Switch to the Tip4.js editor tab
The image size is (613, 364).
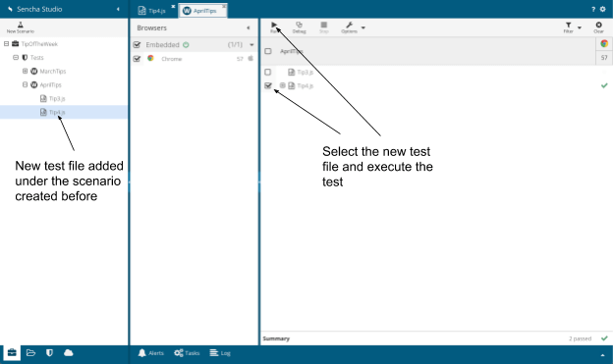point(152,11)
